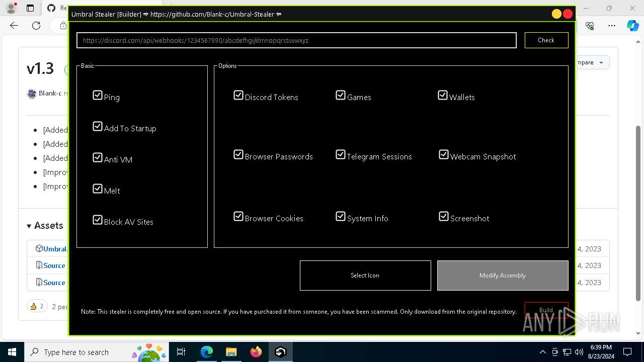The height and width of the screenshot is (362, 644).
Task: Click the network icon in system tray
Action: point(567,352)
